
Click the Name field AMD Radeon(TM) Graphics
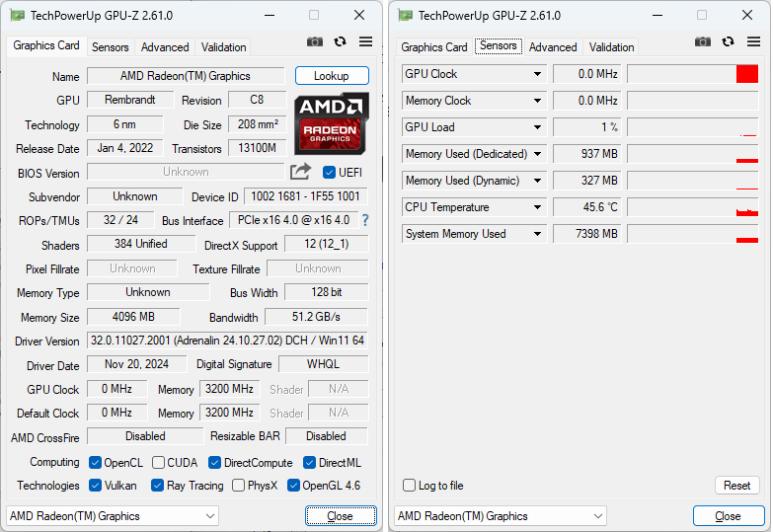186,76
